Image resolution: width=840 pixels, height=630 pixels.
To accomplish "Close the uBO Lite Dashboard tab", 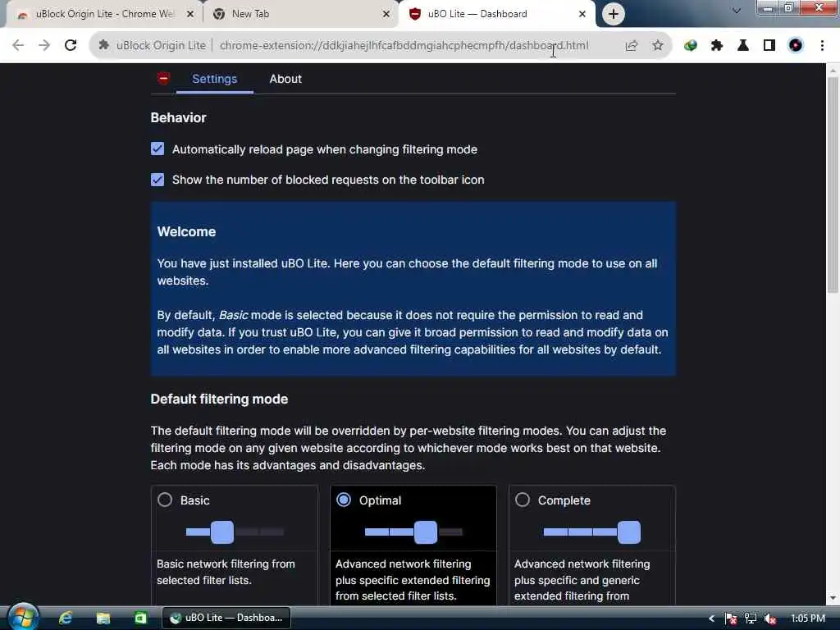I will coord(582,14).
